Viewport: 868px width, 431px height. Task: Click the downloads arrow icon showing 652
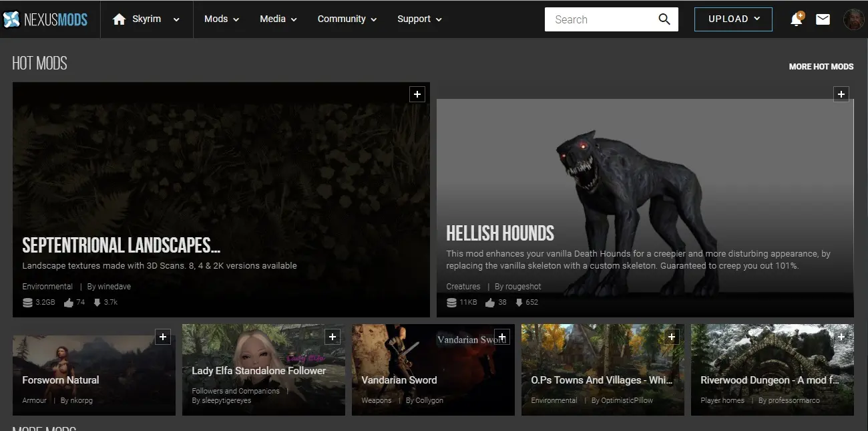coord(519,303)
